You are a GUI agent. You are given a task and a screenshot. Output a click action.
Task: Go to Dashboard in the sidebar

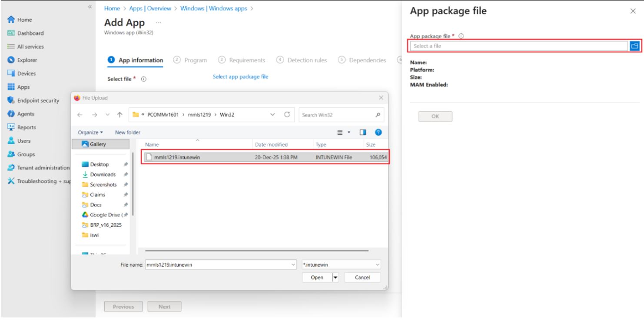[30, 33]
